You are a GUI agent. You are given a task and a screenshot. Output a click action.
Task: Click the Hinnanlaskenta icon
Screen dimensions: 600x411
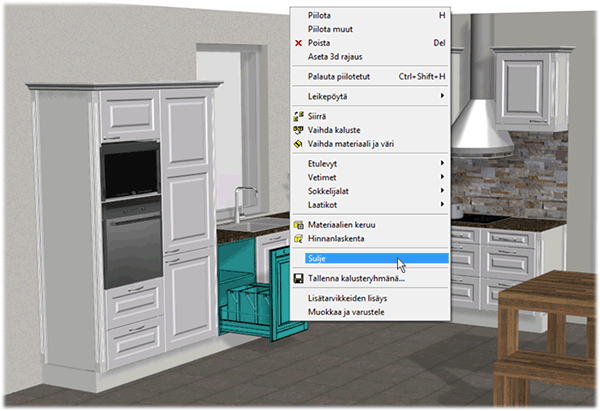click(x=298, y=240)
